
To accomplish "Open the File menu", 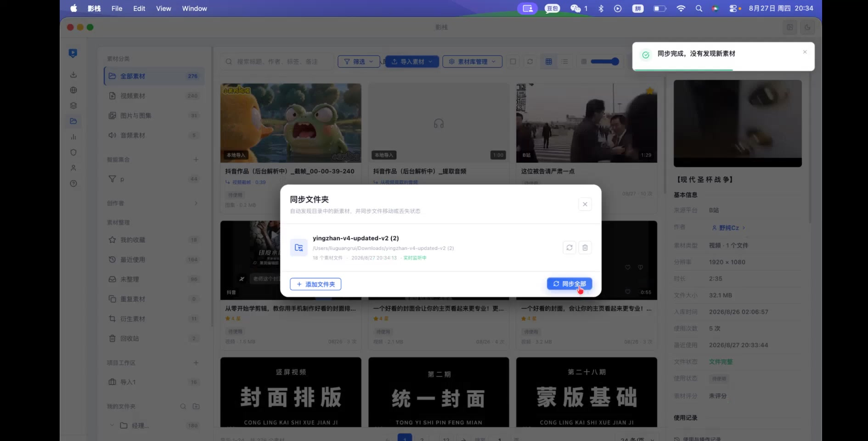I will 117,8.
